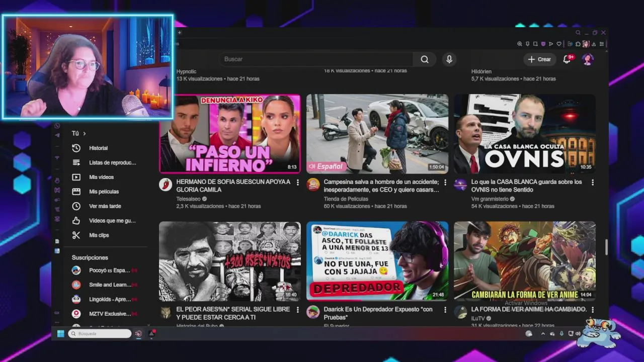Image resolution: width=644 pixels, height=362 pixels.
Task: Click the browser tab search magnifier
Action: click(578, 33)
